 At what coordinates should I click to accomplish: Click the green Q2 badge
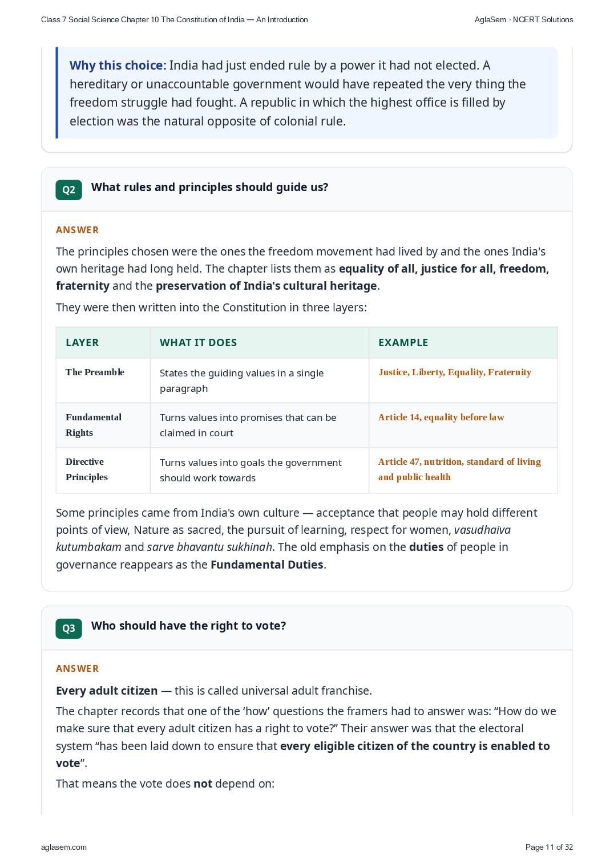[68, 190]
